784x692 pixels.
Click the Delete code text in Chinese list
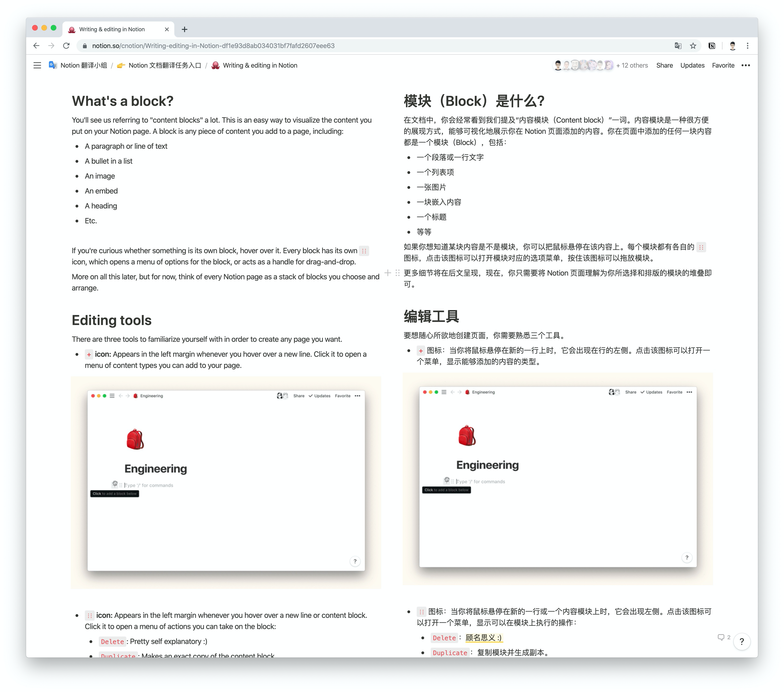[444, 638]
